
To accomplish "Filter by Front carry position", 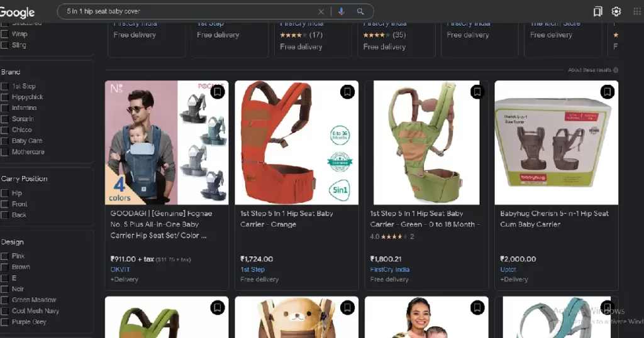I will pyautogui.click(x=4, y=204).
